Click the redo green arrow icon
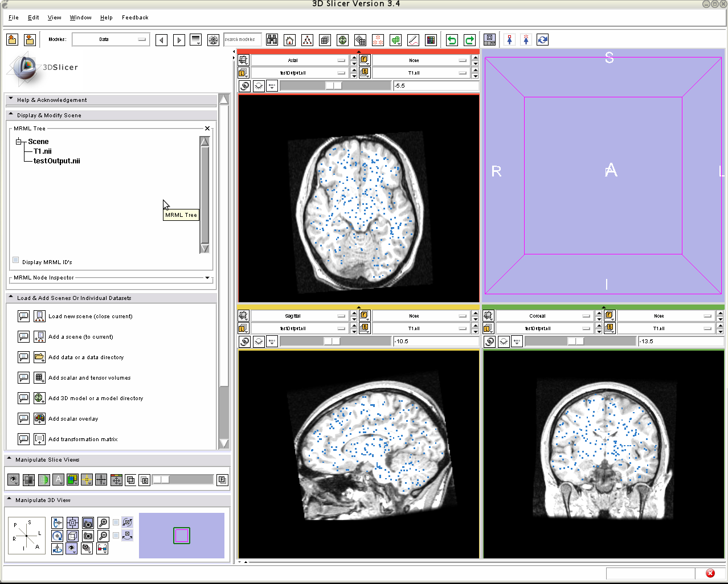728x584 pixels. click(469, 40)
